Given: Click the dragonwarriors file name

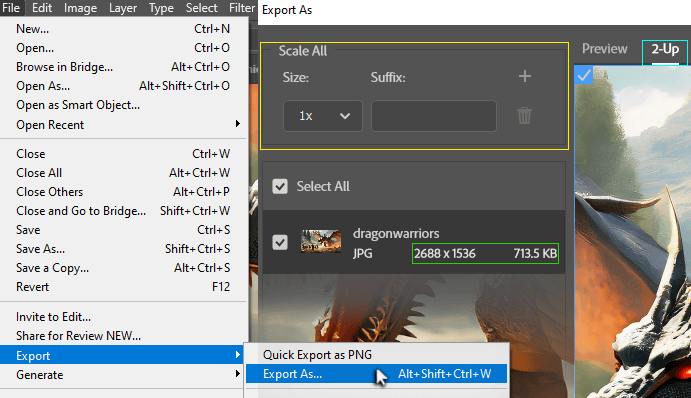Looking at the screenshot, I should pos(396,233).
